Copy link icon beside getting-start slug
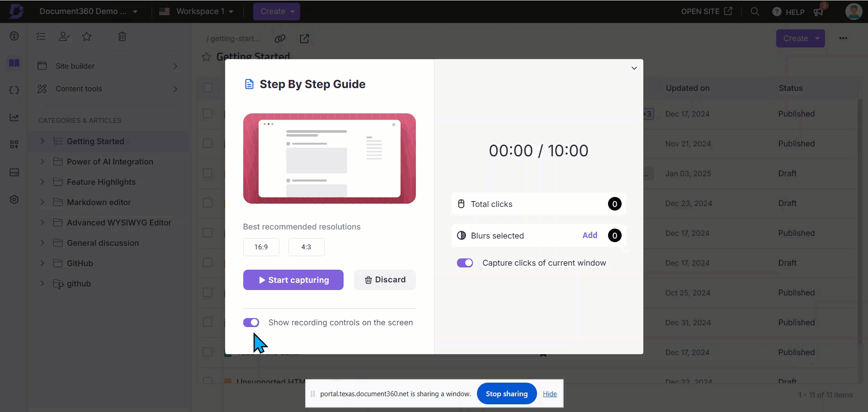This screenshot has height=412, width=868. tap(280, 38)
